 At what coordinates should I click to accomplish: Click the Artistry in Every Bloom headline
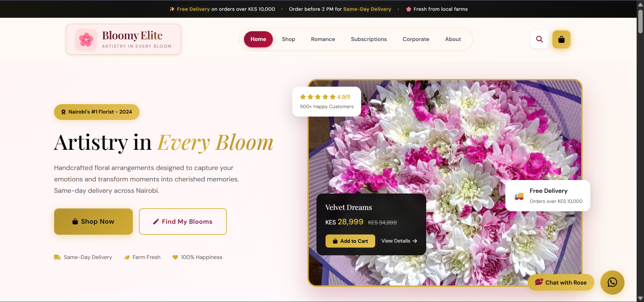point(163,142)
